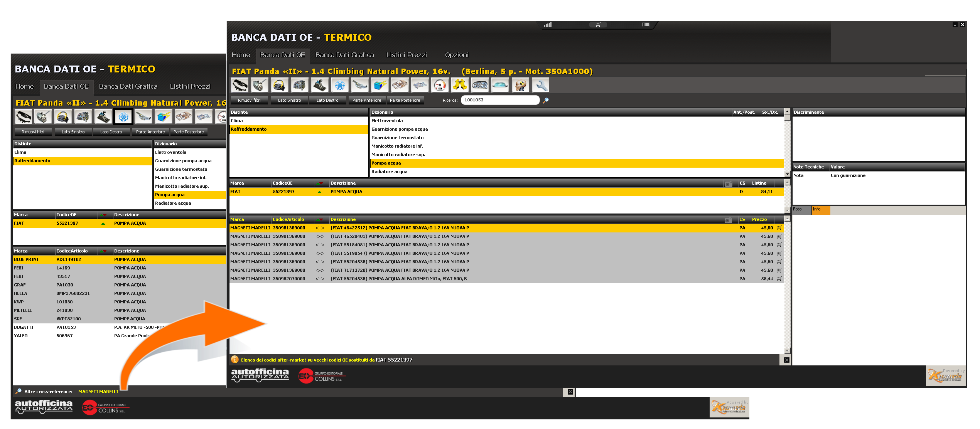
Task: Close the cross-reference bar in the left window
Action: (x=570, y=392)
